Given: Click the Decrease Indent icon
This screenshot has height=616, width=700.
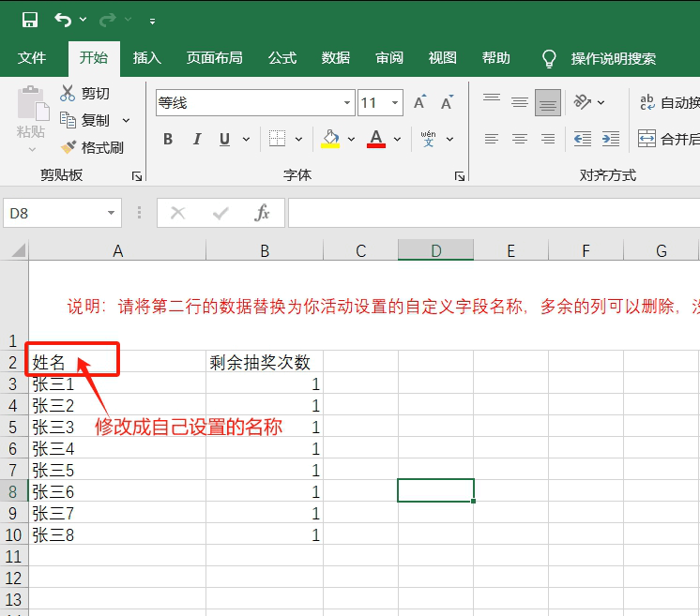Looking at the screenshot, I should [x=582, y=139].
